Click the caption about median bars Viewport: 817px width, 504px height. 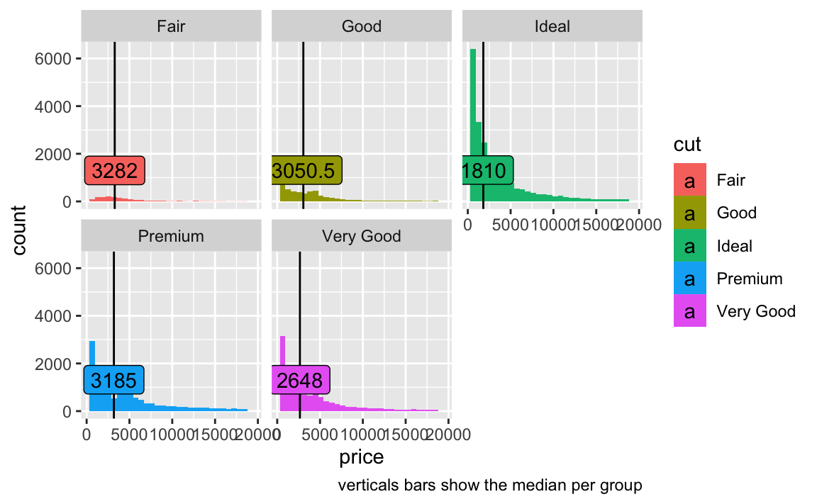click(x=490, y=486)
